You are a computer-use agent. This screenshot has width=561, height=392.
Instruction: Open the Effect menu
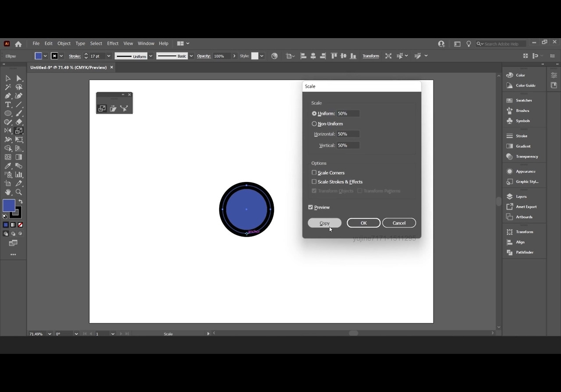point(113,43)
